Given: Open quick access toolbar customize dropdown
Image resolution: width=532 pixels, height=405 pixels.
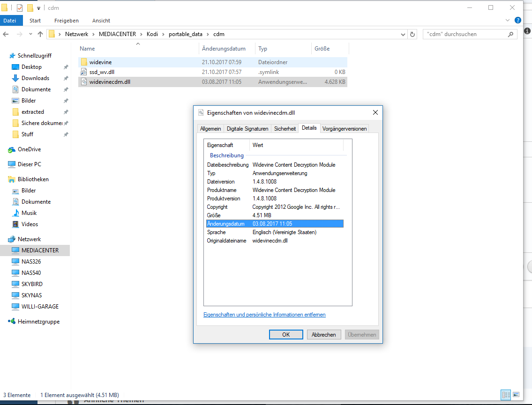Looking at the screenshot, I should coord(39,8).
